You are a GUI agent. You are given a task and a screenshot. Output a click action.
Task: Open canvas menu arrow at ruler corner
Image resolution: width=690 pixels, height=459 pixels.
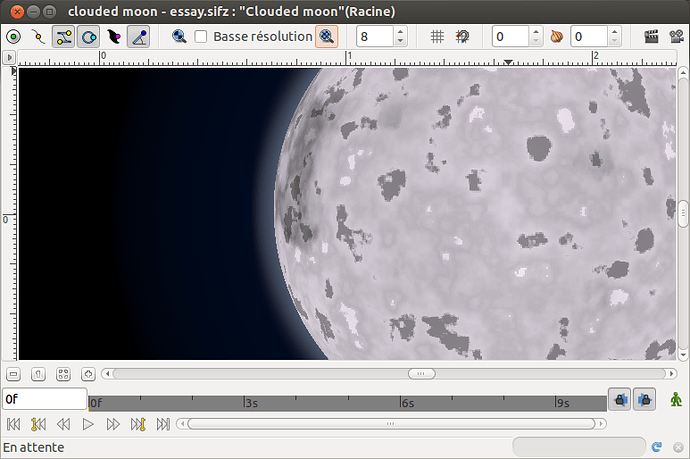tap(10, 58)
